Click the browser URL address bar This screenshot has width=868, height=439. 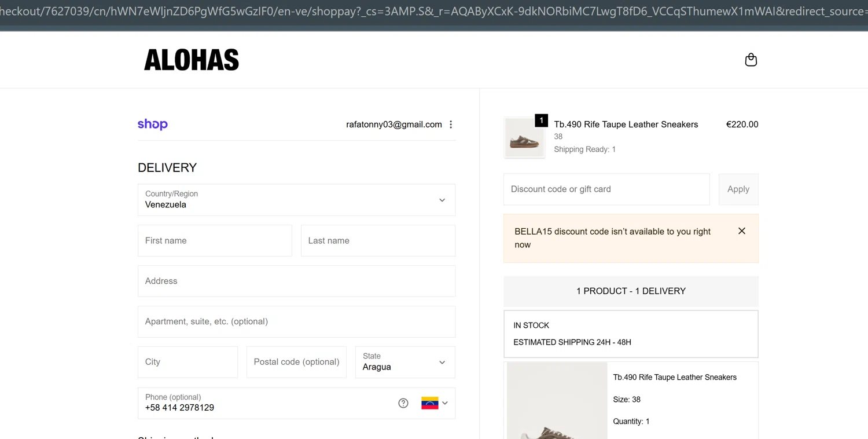[x=434, y=12]
